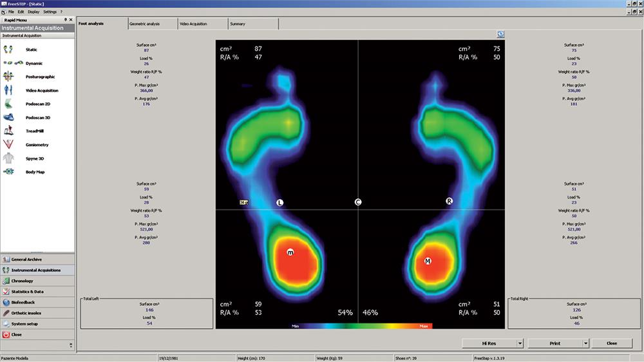
Task: Open the Posturographic acquisition tool
Action: coord(8,77)
